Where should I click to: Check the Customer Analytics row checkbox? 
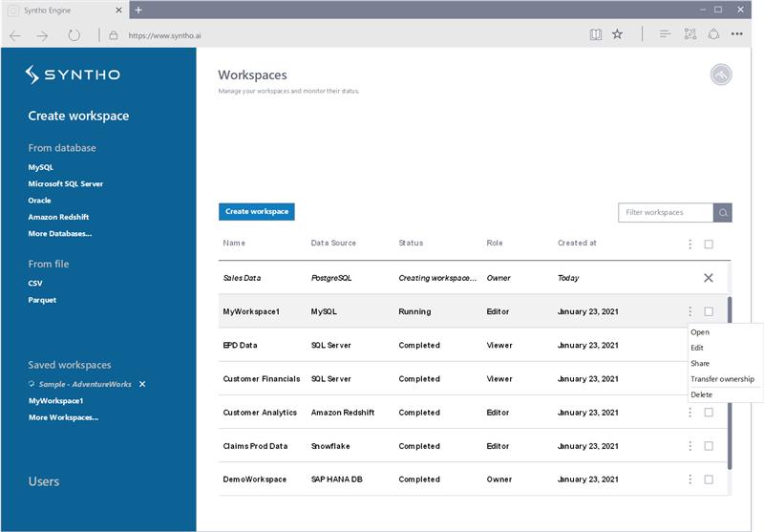(709, 413)
